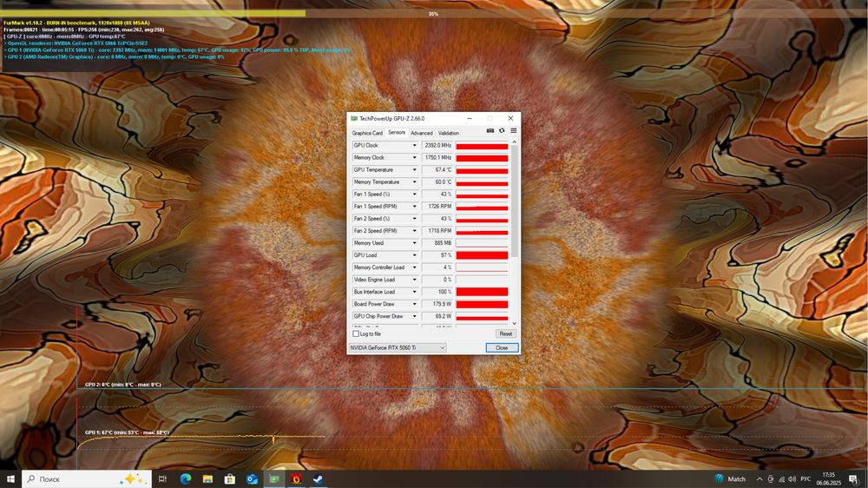
Task: Click the GPU-Z sensors scrollbar thumb
Action: [x=514, y=201]
